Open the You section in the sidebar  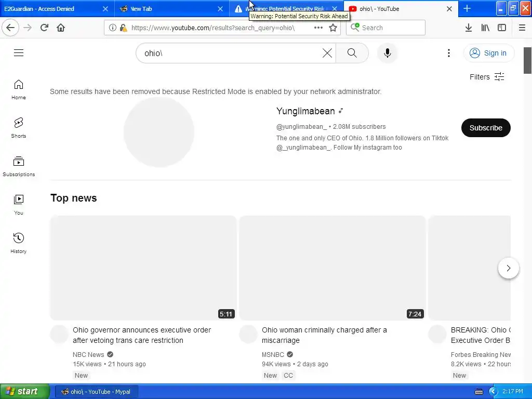[x=19, y=205]
